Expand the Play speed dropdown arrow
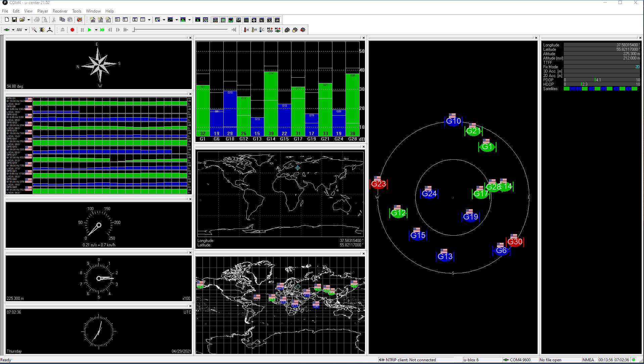The image size is (644, 364). (x=96, y=30)
